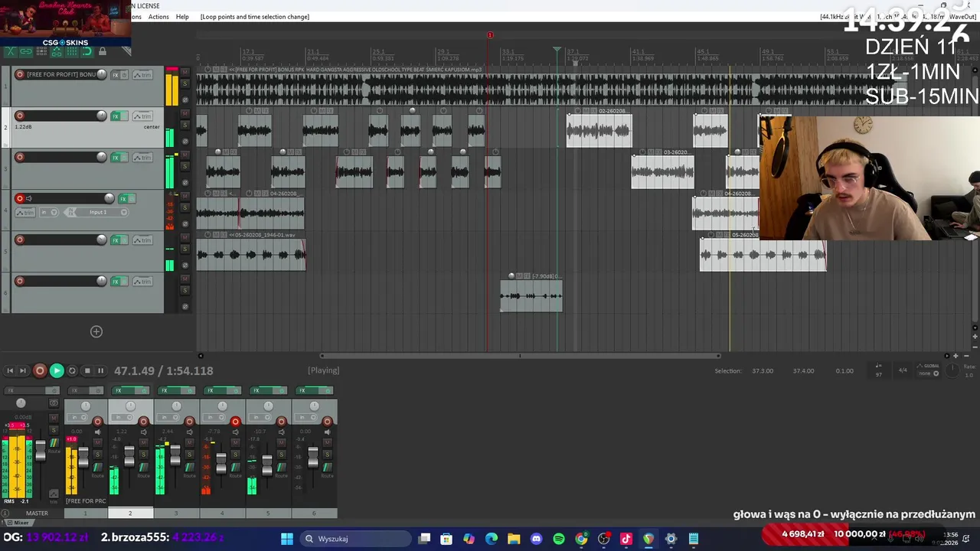Click the green Play button

pos(57,370)
